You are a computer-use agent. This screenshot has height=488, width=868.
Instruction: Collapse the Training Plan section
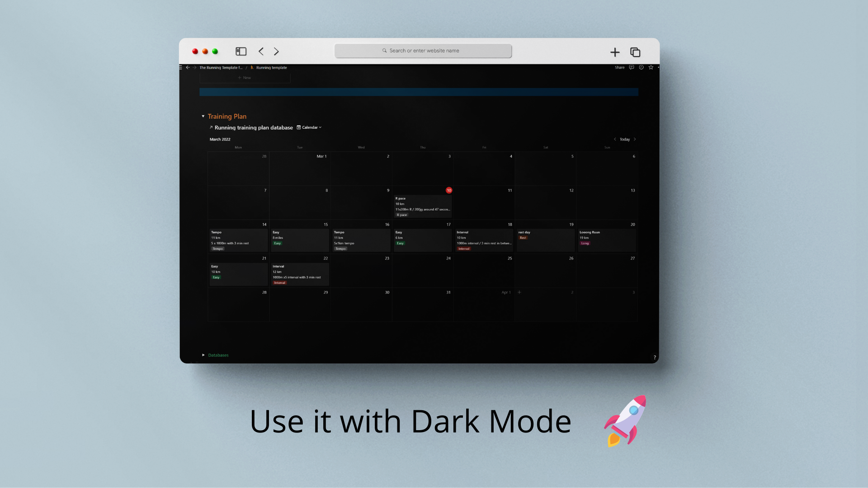203,116
